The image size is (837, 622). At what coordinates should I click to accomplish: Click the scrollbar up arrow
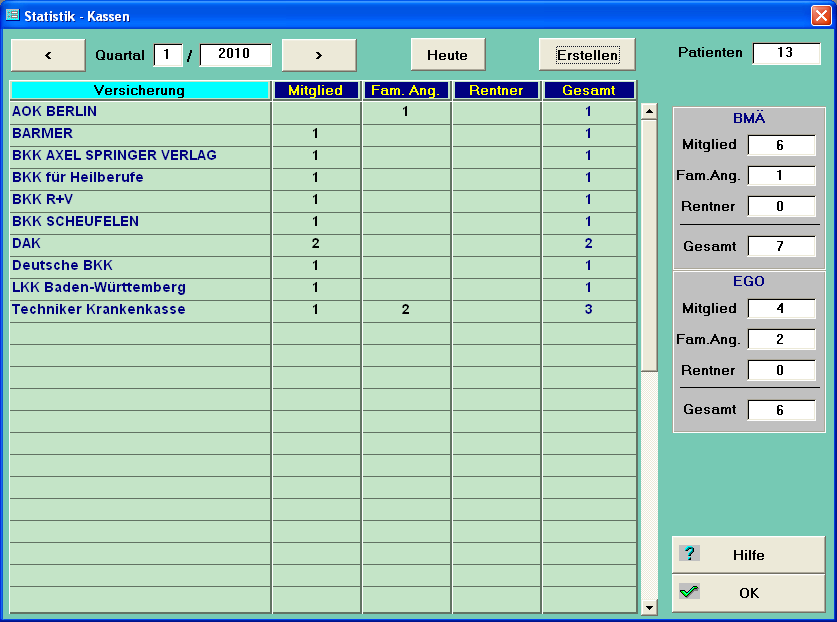click(x=649, y=112)
